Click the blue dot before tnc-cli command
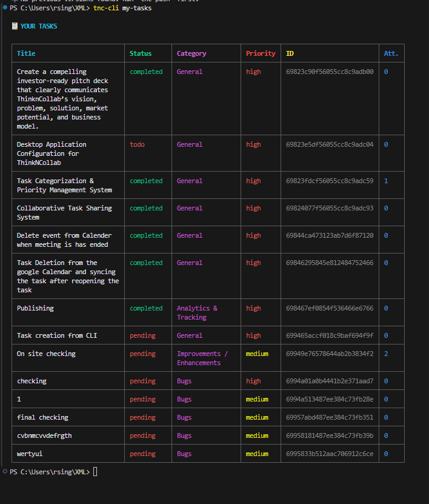 tap(5, 7)
